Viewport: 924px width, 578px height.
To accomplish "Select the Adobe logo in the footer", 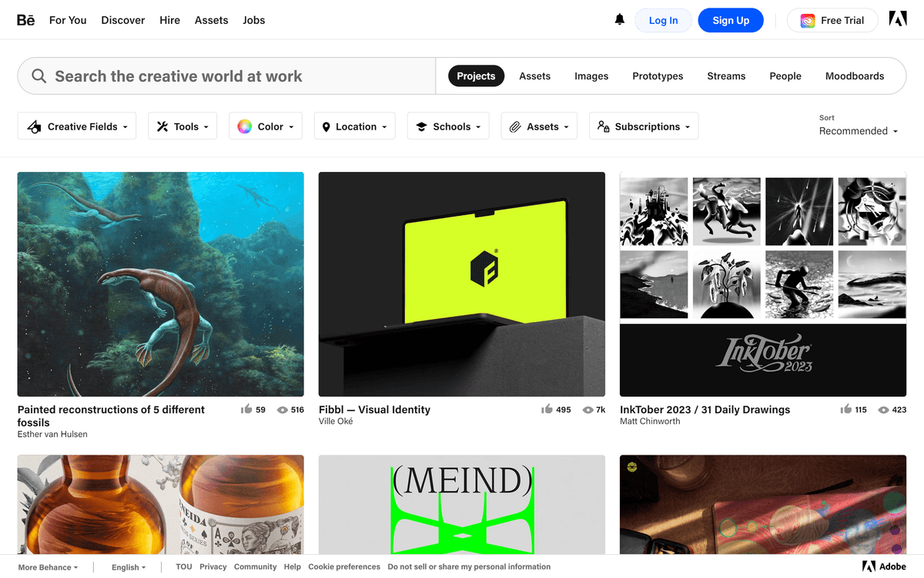I will tap(884, 566).
